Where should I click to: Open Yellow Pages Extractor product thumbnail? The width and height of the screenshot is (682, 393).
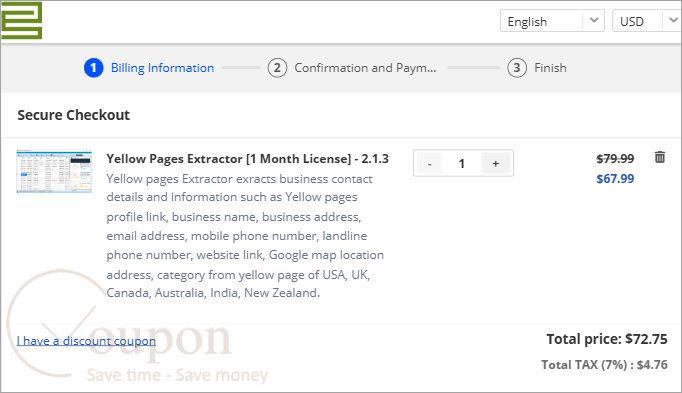54,171
